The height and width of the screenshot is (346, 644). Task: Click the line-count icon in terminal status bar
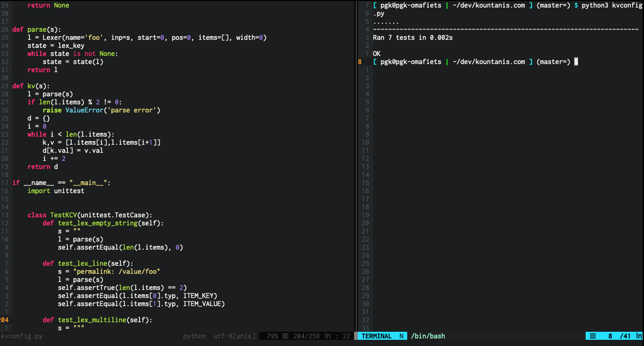click(593, 336)
